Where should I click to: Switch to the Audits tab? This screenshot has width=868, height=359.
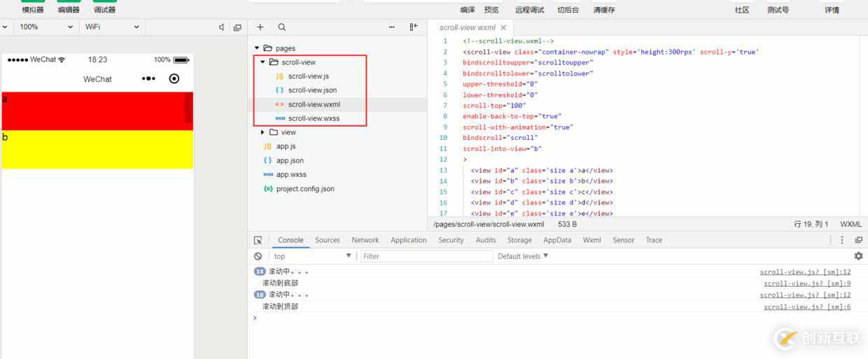point(486,240)
